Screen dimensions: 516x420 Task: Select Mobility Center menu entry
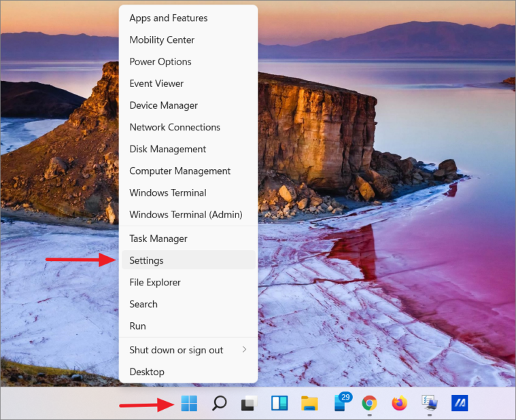click(x=188, y=40)
